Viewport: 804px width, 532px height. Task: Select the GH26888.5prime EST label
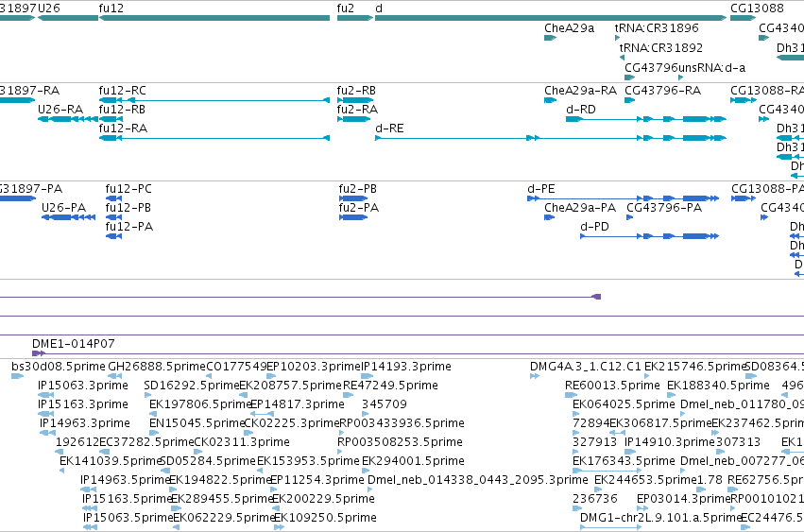pos(157,367)
